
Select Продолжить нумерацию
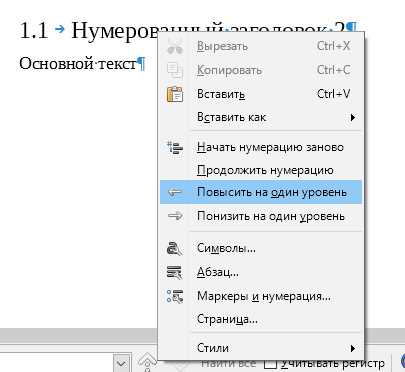tap(261, 170)
